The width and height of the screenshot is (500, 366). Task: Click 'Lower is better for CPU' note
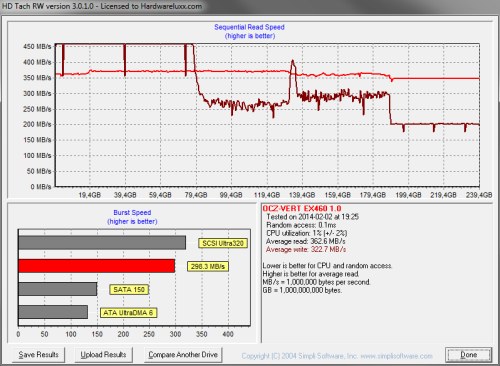(327, 266)
